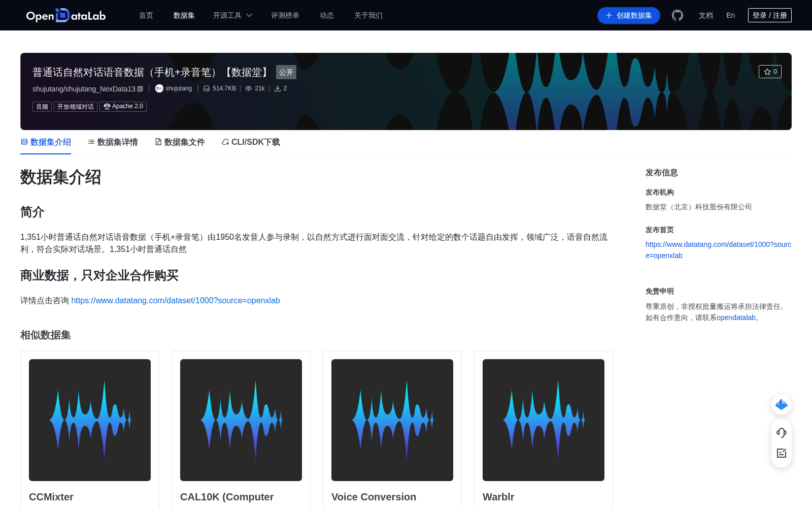Screen dimensions: 812x508
Task: Open the CCMixter dataset thumbnail
Action: (90, 420)
